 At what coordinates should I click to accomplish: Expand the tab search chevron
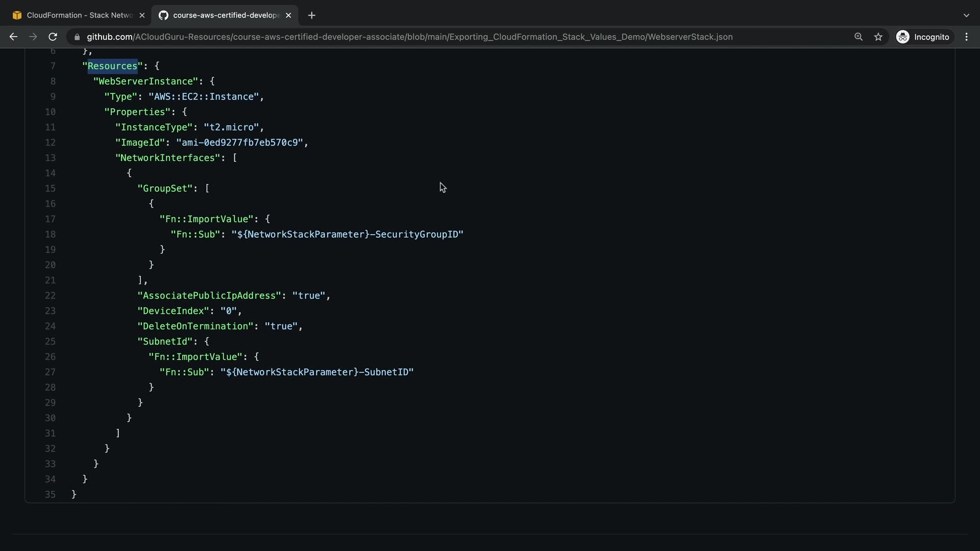pyautogui.click(x=966, y=15)
